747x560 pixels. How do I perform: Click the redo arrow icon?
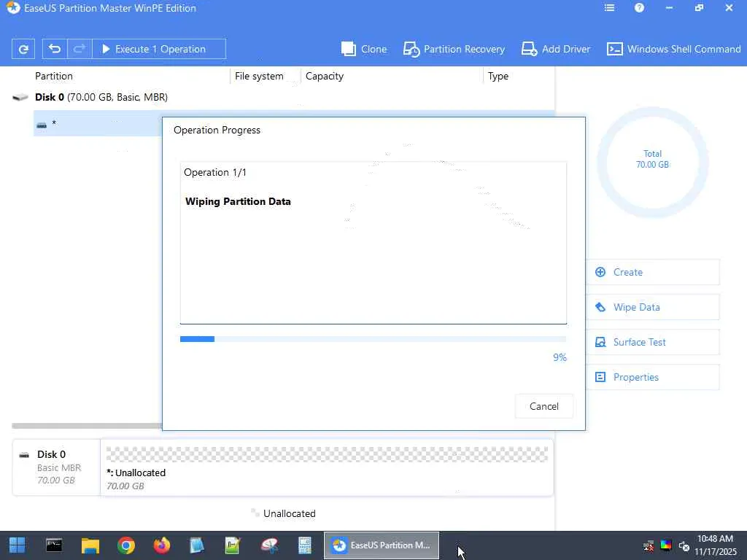click(x=80, y=49)
